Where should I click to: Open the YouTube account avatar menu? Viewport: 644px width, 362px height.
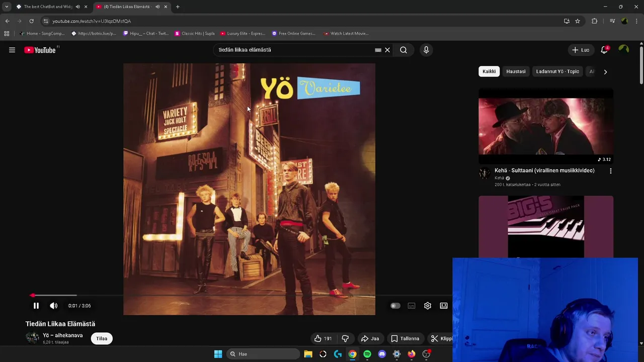[624, 49]
